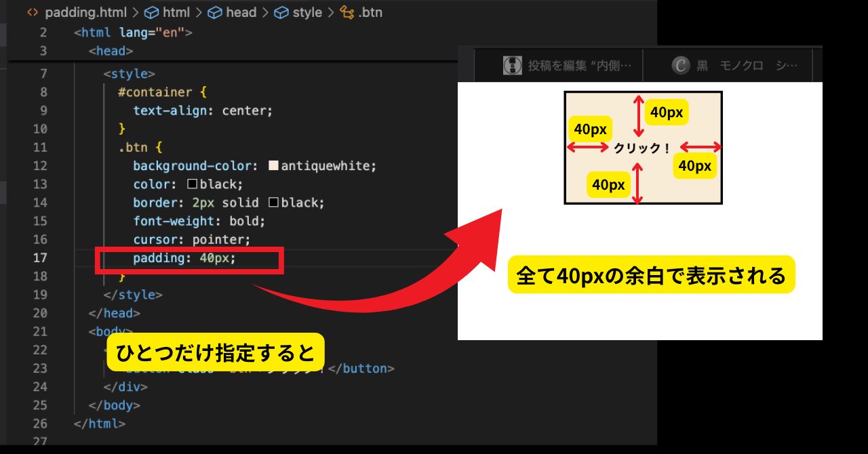Click the </html> closing tag
The height and width of the screenshot is (454, 868).
100,424
